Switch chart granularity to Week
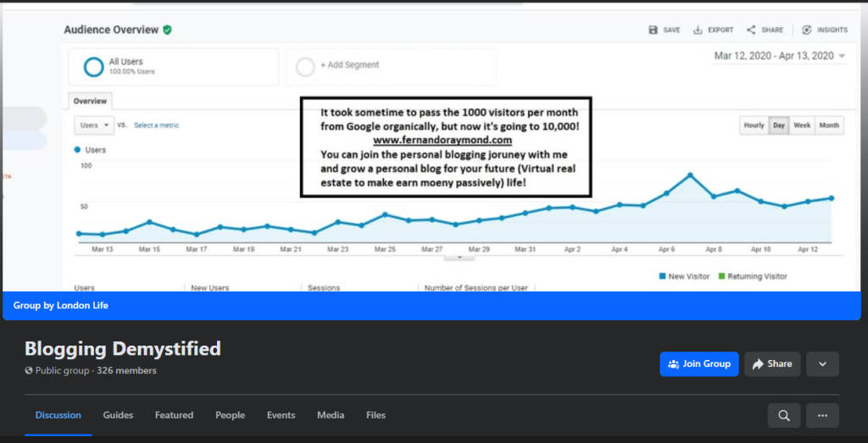This screenshot has height=443, width=868. (802, 125)
